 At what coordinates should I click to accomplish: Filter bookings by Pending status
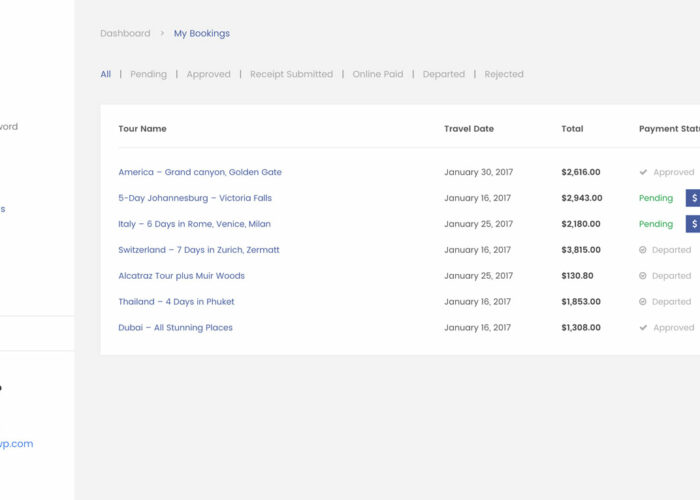coord(148,74)
